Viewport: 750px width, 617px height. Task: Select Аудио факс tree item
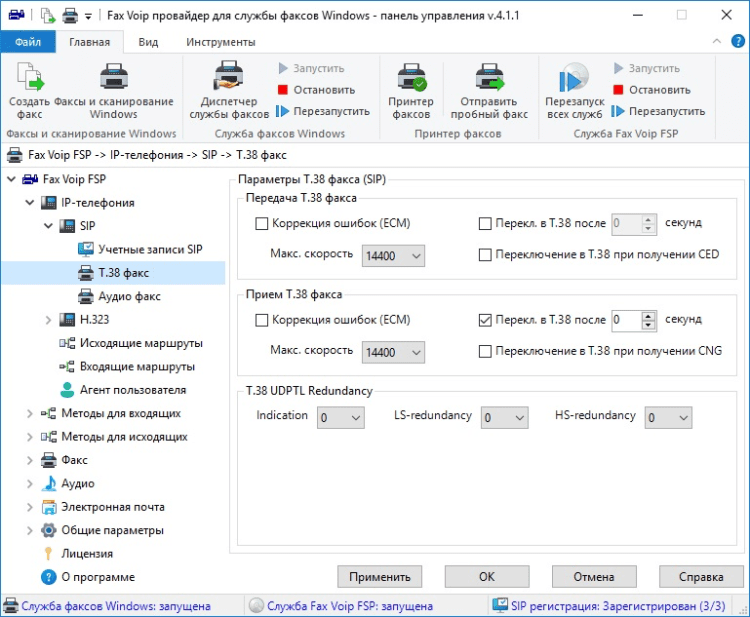coord(120,296)
